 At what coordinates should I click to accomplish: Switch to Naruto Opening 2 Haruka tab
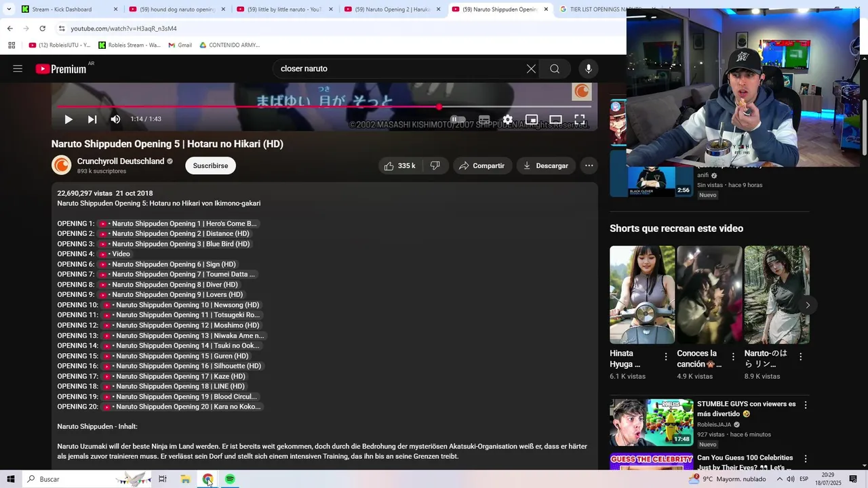point(393,9)
